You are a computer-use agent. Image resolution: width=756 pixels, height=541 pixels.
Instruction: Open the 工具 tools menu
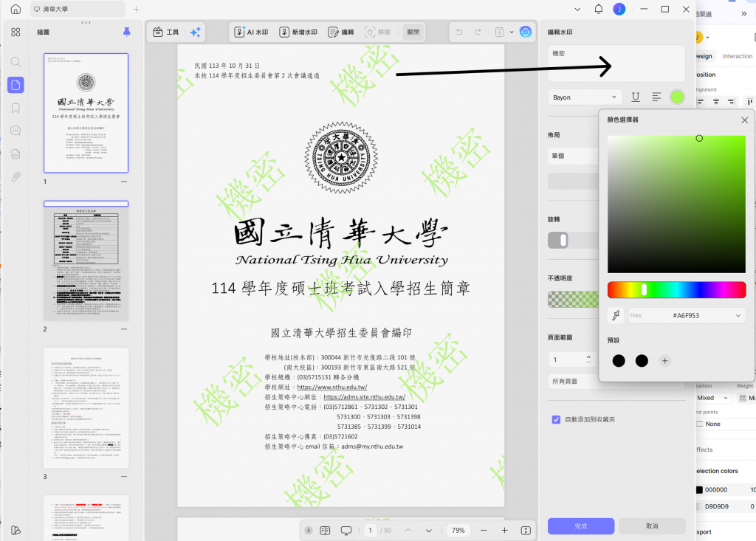coord(166,32)
